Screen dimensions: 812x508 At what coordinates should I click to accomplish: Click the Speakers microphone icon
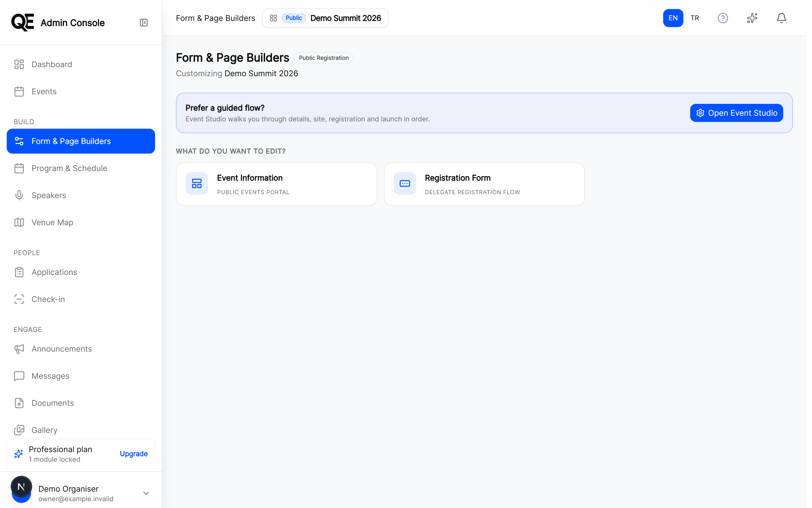[x=19, y=195]
